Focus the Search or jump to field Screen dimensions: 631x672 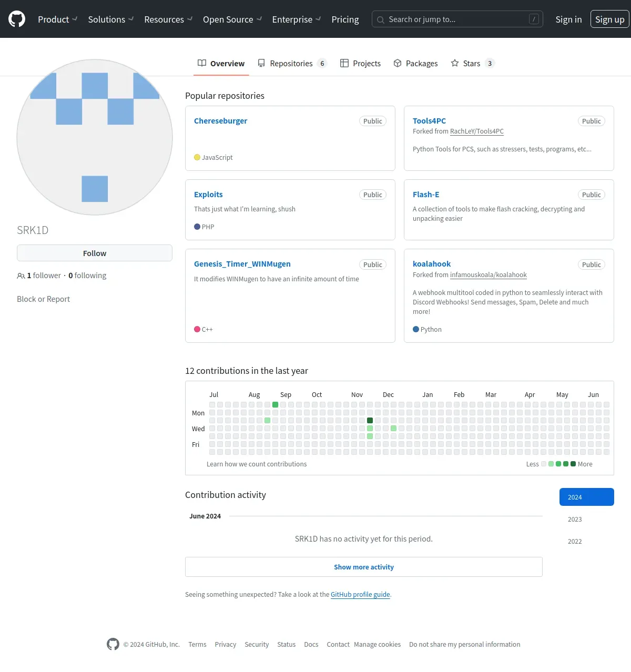click(x=457, y=19)
